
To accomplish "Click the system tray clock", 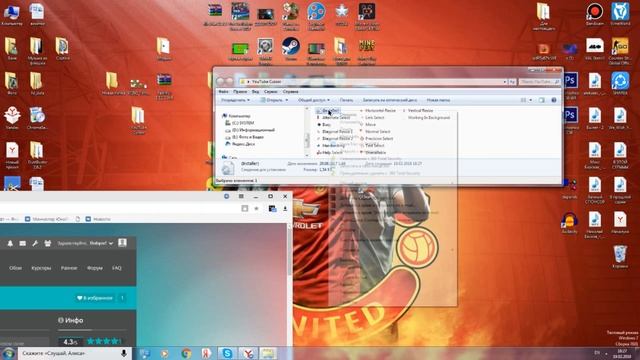I will tap(622, 353).
